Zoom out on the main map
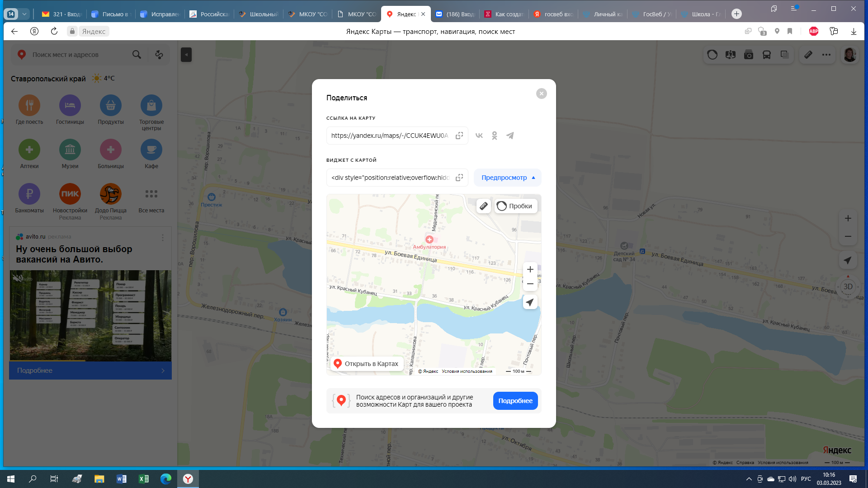868x488 pixels. tap(848, 236)
